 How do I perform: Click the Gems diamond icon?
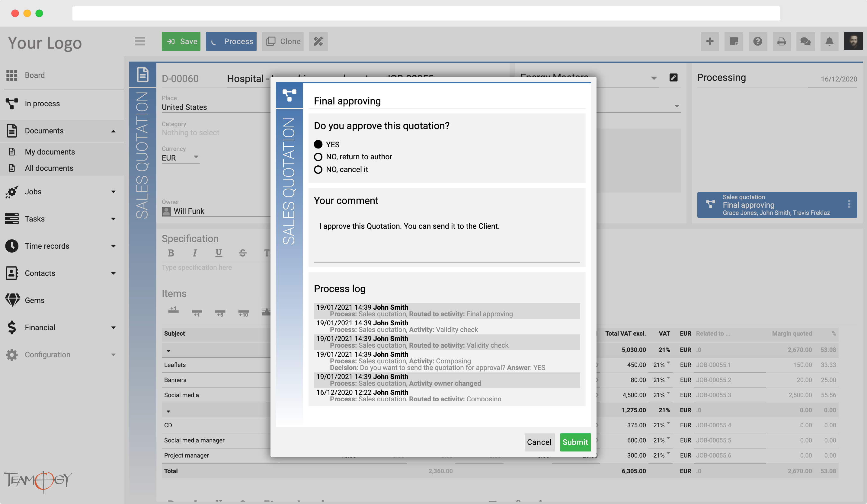point(12,300)
